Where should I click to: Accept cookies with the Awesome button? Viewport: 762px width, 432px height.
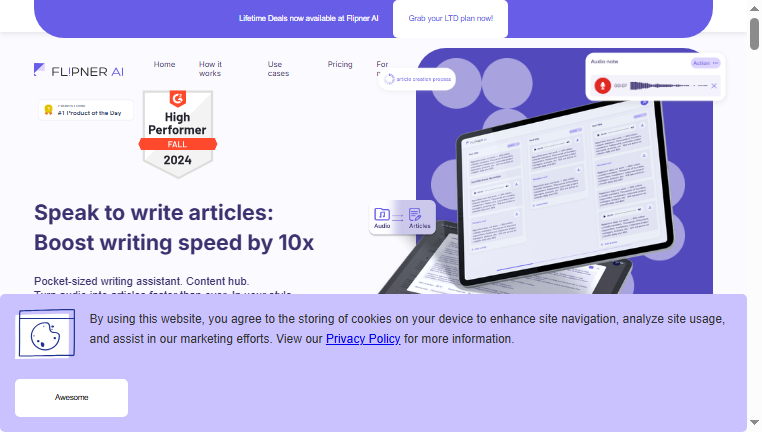tap(71, 397)
